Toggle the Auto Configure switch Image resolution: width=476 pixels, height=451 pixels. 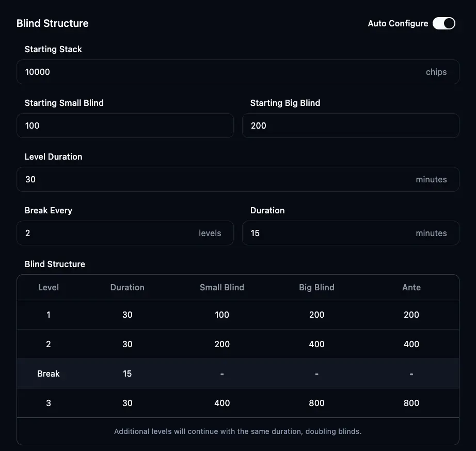(443, 23)
